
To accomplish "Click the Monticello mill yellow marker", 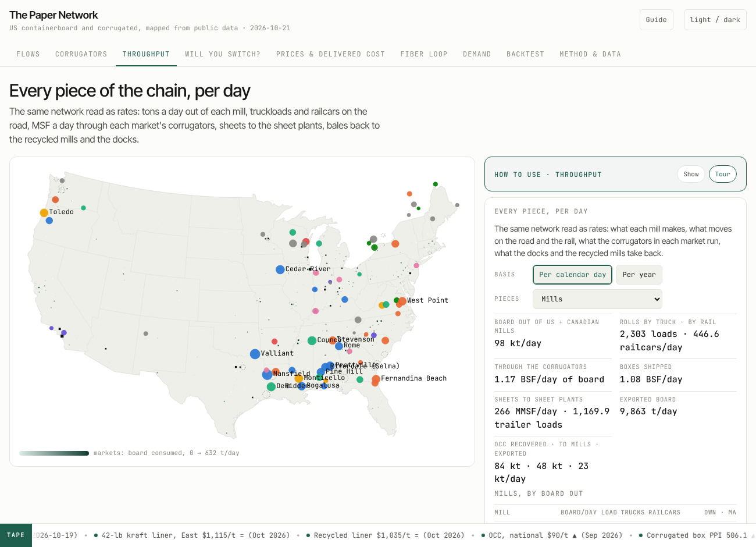I will [x=298, y=379].
